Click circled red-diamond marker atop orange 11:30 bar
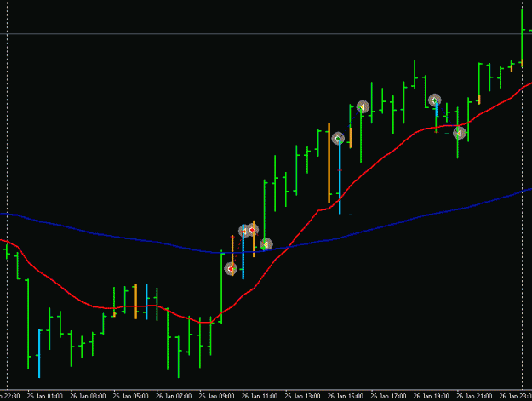 coord(252,230)
